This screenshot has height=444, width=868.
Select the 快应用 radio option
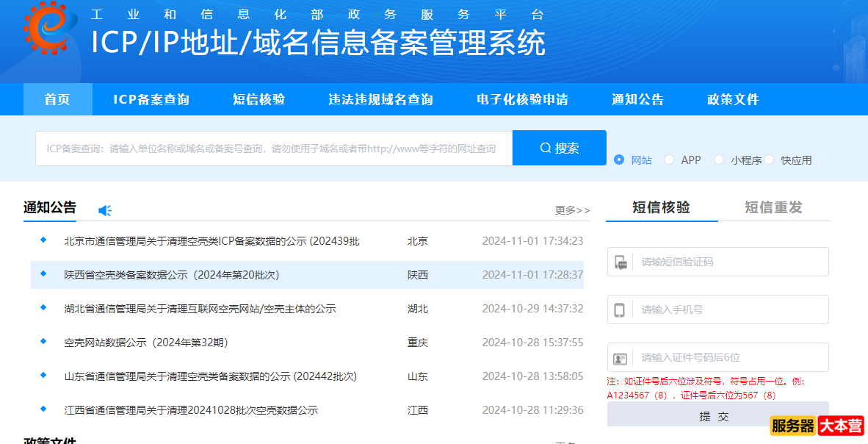pyautogui.click(x=769, y=160)
